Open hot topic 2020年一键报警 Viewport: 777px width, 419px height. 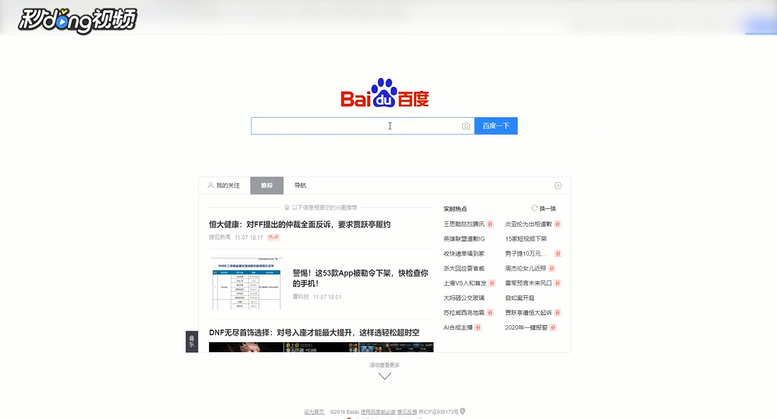[x=526, y=328]
